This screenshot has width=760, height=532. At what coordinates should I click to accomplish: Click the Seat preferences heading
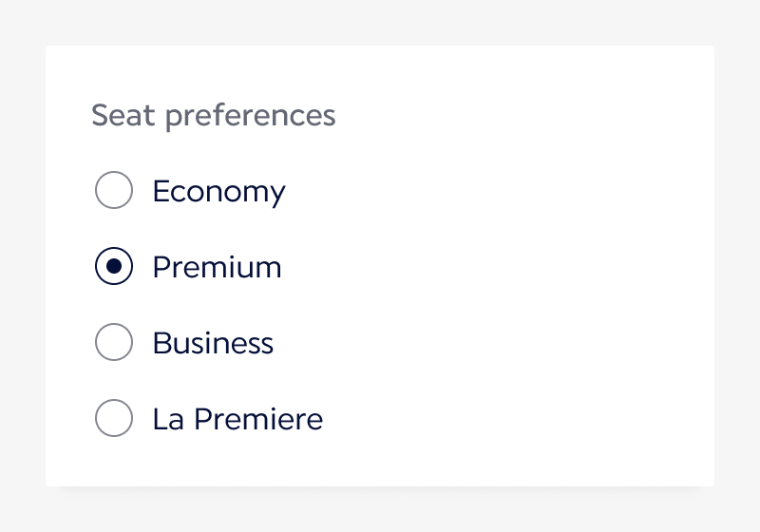click(213, 116)
